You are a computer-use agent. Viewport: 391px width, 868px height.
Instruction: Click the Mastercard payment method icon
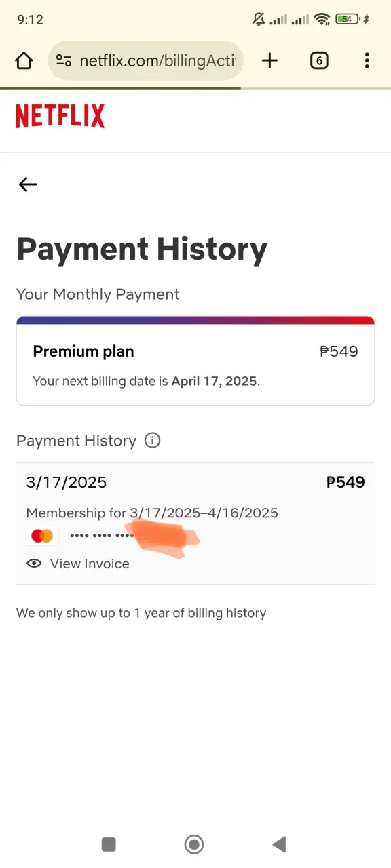pyautogui.click(x=42, y=536)
